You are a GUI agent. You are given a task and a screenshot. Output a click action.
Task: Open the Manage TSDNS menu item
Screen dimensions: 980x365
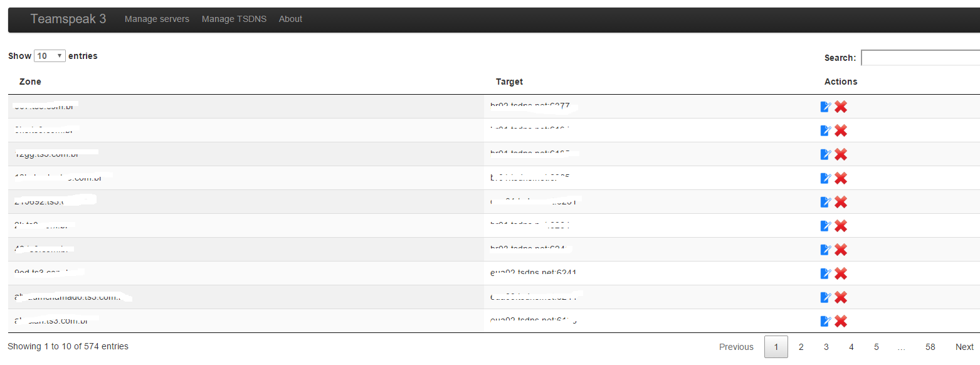(x=234, y=19)
